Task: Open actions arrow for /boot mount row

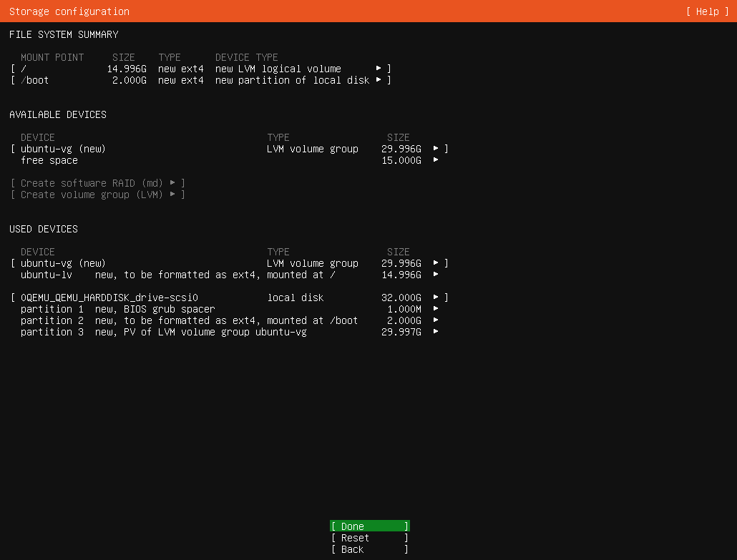Action: tap(379, 80)
